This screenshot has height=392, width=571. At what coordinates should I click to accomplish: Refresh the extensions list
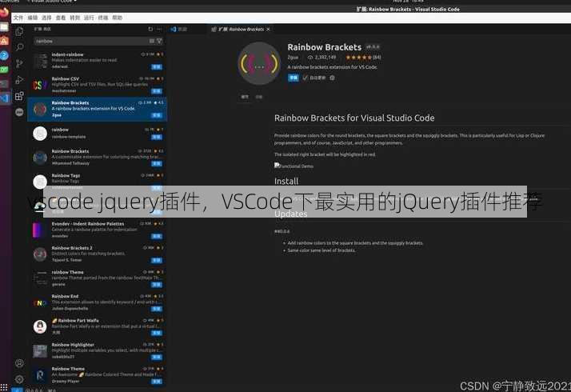click(150, 29)
